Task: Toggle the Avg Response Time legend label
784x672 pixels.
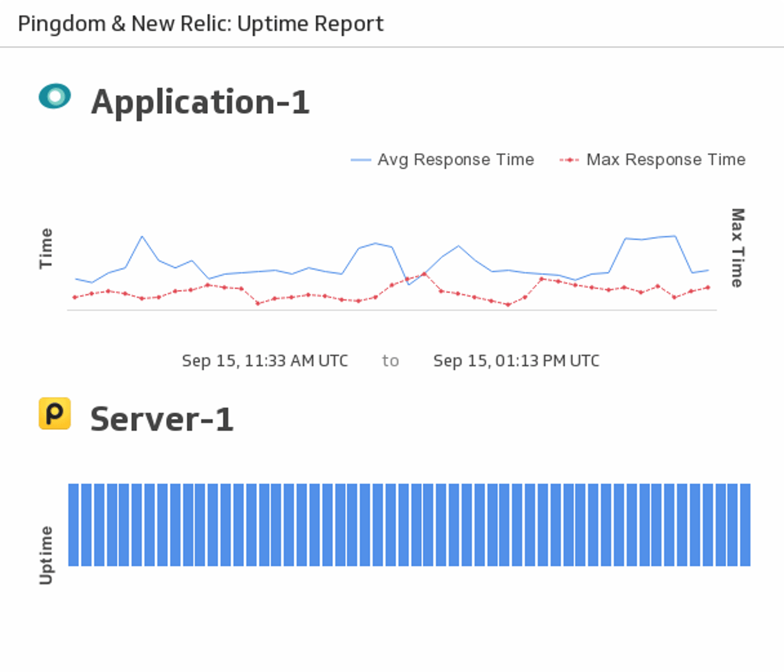Action: 455,160
